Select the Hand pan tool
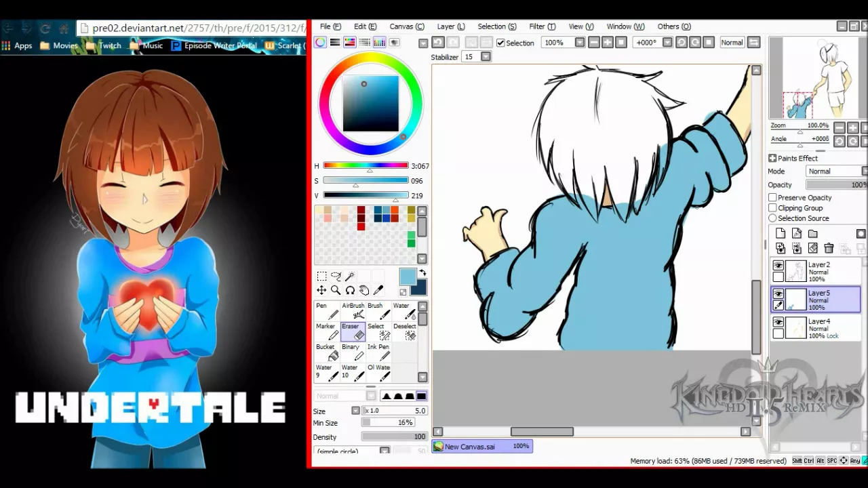Image resolution: width=868 pixels, height=488 pixels. [364, 290]
